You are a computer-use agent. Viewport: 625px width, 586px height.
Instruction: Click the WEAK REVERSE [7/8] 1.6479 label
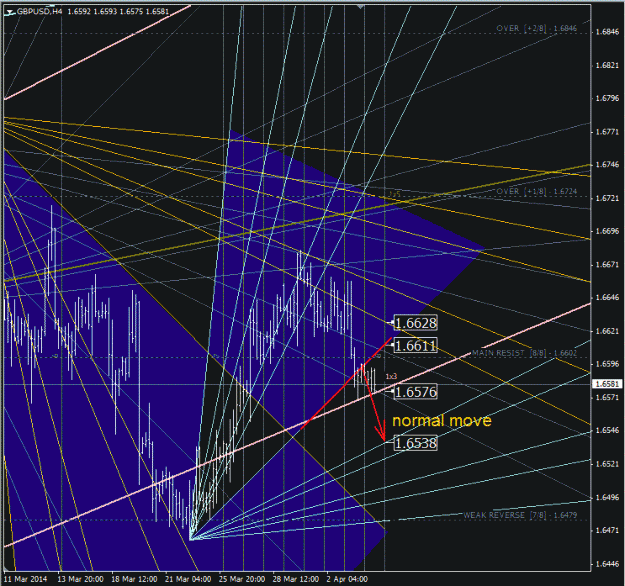click(520, 515)
